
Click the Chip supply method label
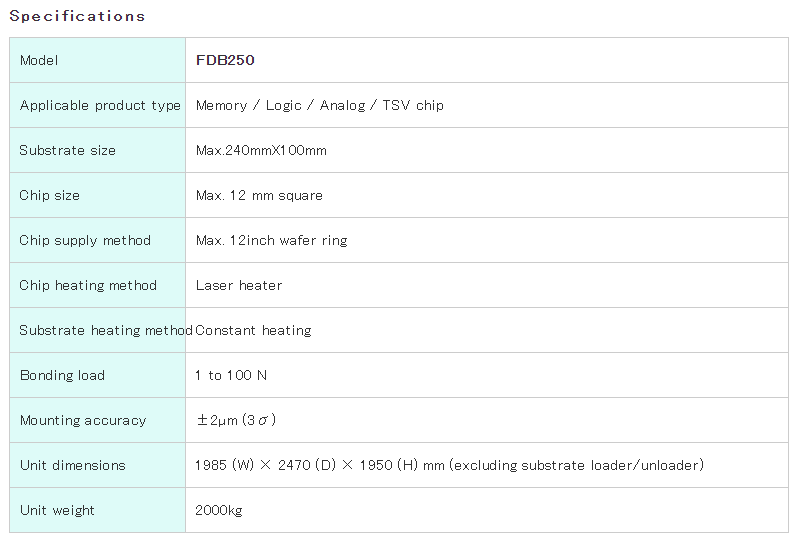coord(85,240)
